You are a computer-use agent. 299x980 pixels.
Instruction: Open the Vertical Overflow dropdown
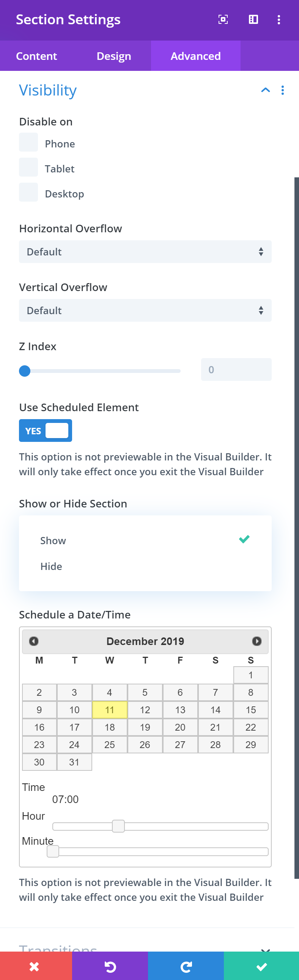[145, 310]
